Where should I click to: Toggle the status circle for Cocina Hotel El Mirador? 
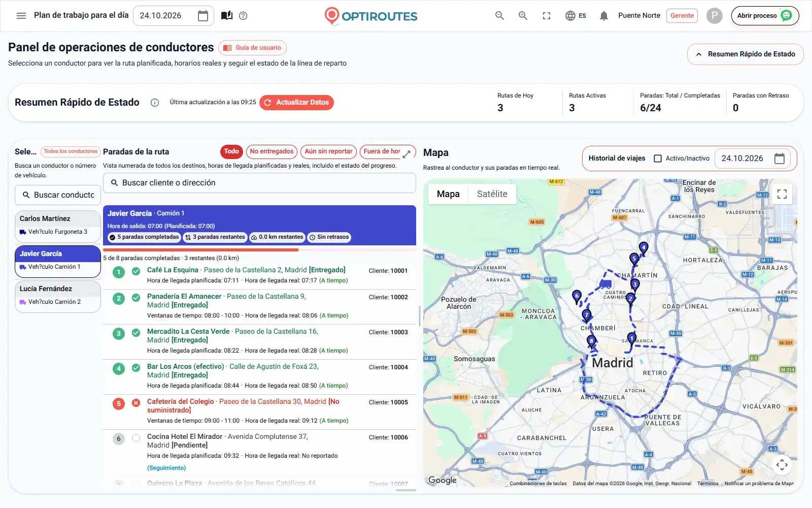136,438
